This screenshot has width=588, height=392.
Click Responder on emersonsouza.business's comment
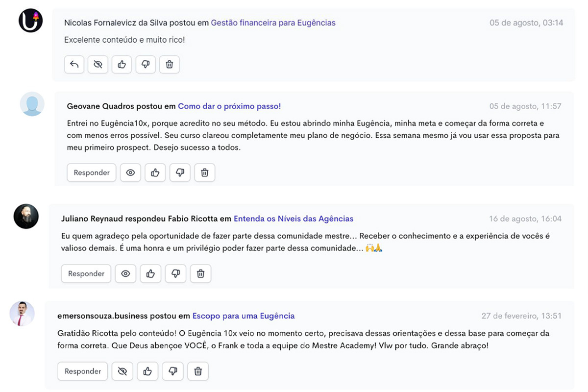pyautogui.click(x=83, y=371)
